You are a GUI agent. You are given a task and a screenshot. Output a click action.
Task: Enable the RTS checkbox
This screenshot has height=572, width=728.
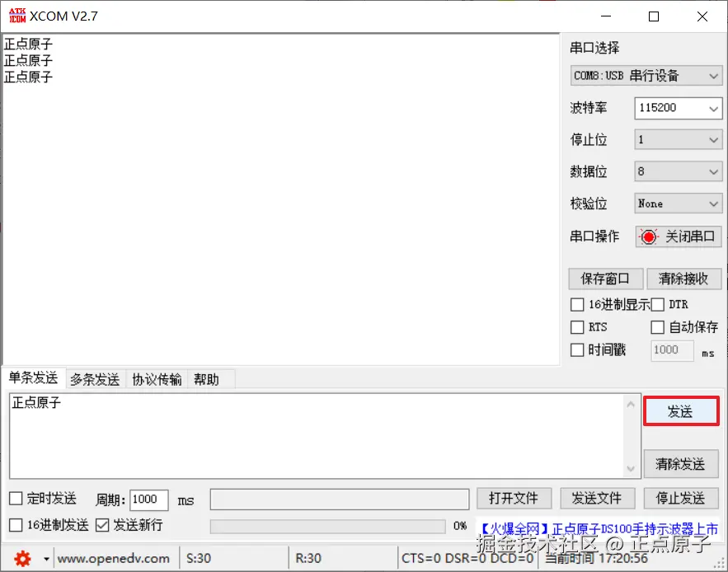click(576, 326)
